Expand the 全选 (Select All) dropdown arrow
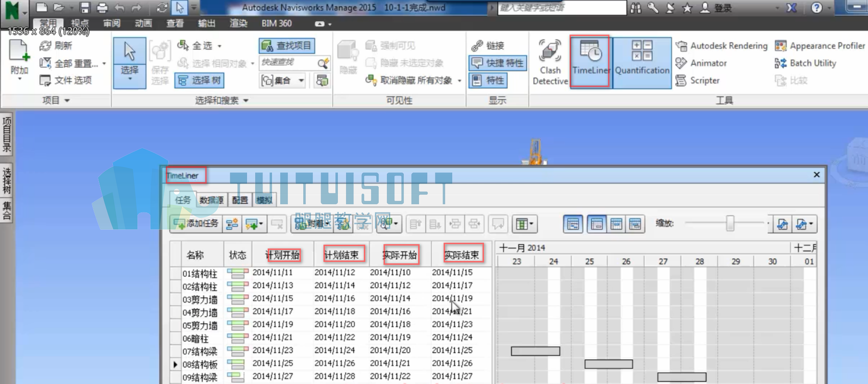The image size is (868, 384). pos(220,46)
